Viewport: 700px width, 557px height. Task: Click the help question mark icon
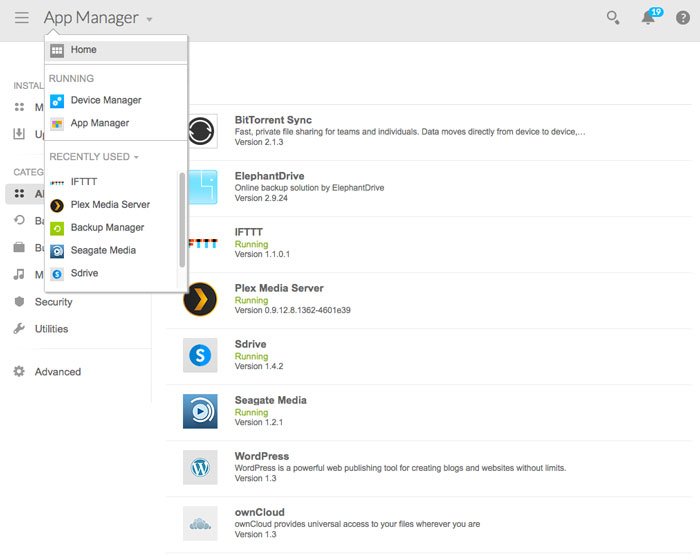[x=683, y=18]
